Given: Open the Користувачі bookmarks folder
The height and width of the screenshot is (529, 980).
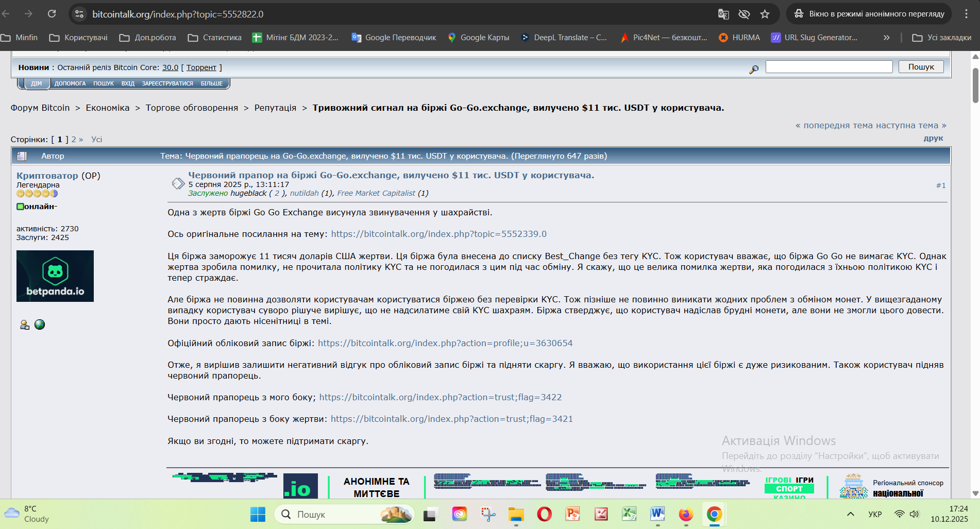Looking at the screenshot, I should pyautogui.click(x=78, y=38).
